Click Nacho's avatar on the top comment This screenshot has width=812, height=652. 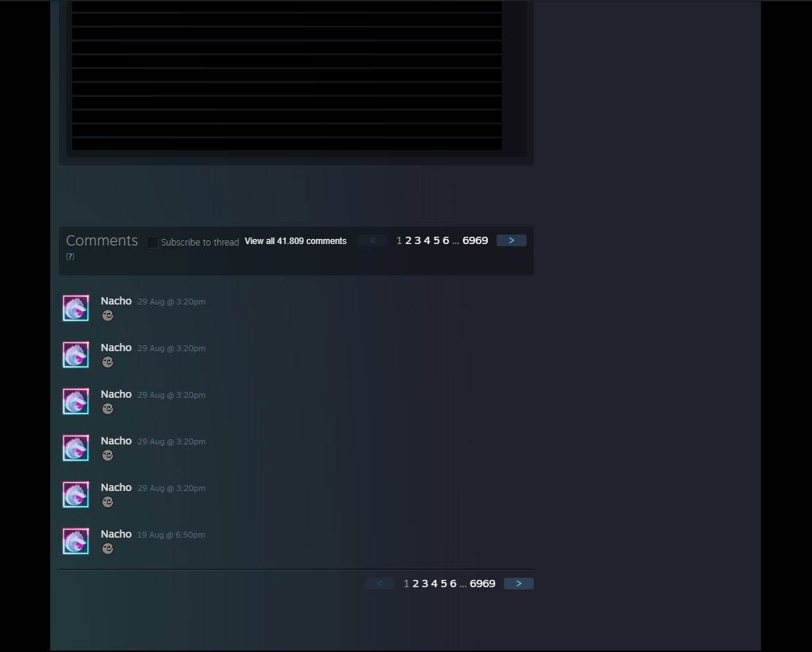tap(75, 307)
